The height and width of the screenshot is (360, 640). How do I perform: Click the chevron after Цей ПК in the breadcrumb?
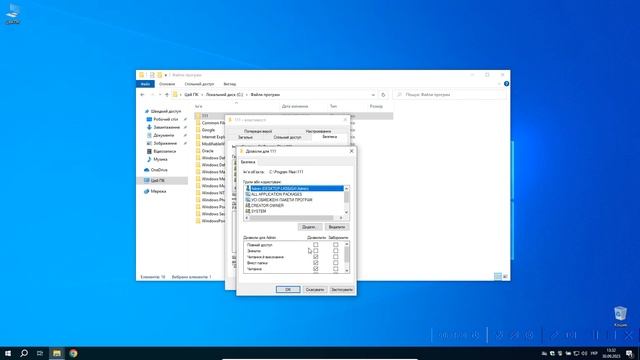click(202, 95)
